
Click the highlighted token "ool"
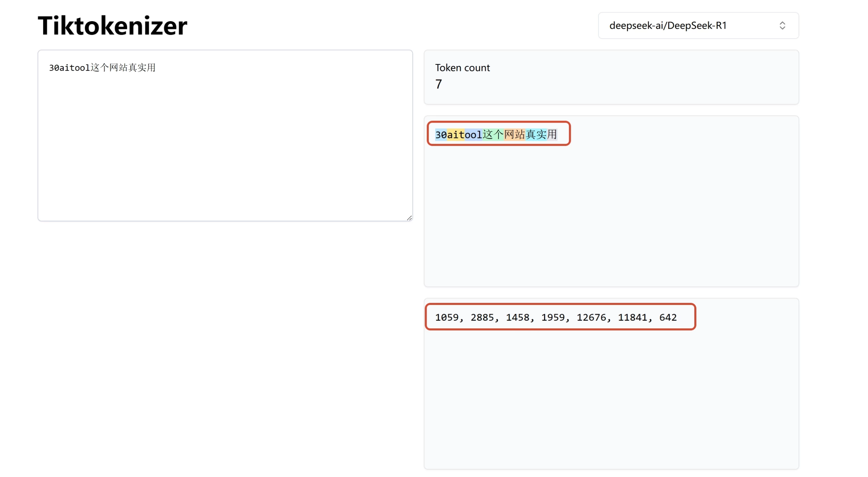pyautogui.click(x=473, y=135)
